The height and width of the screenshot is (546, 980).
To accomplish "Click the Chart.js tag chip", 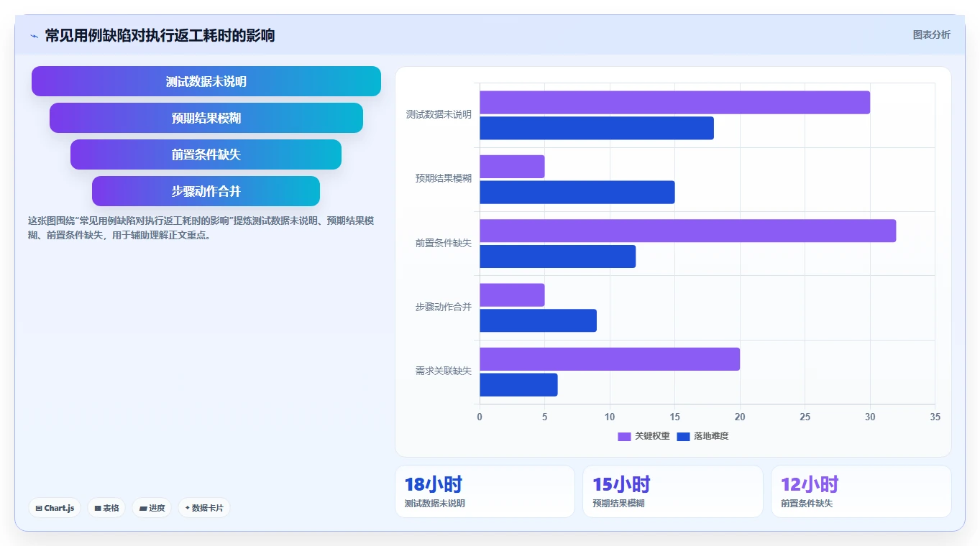I will pos(55,508).
